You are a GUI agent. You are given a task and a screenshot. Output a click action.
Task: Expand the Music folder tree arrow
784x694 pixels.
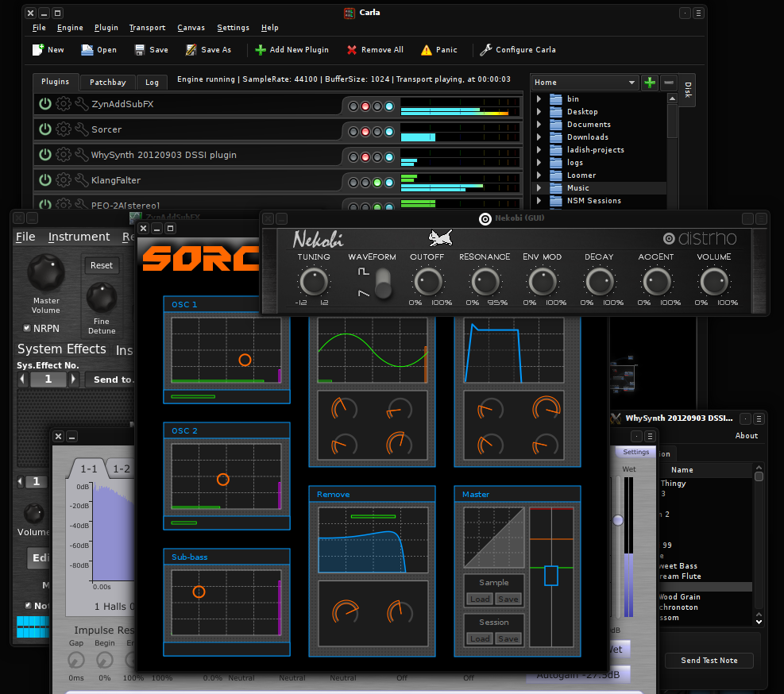click(539, 188)
